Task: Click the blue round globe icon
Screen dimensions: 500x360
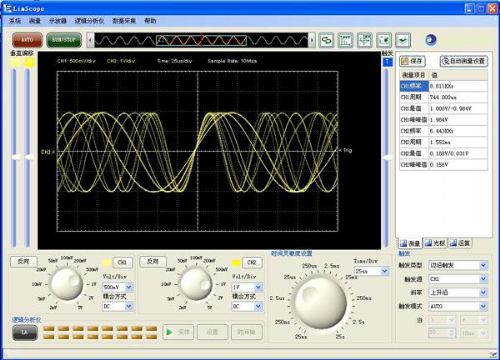Action: point(431,40)
